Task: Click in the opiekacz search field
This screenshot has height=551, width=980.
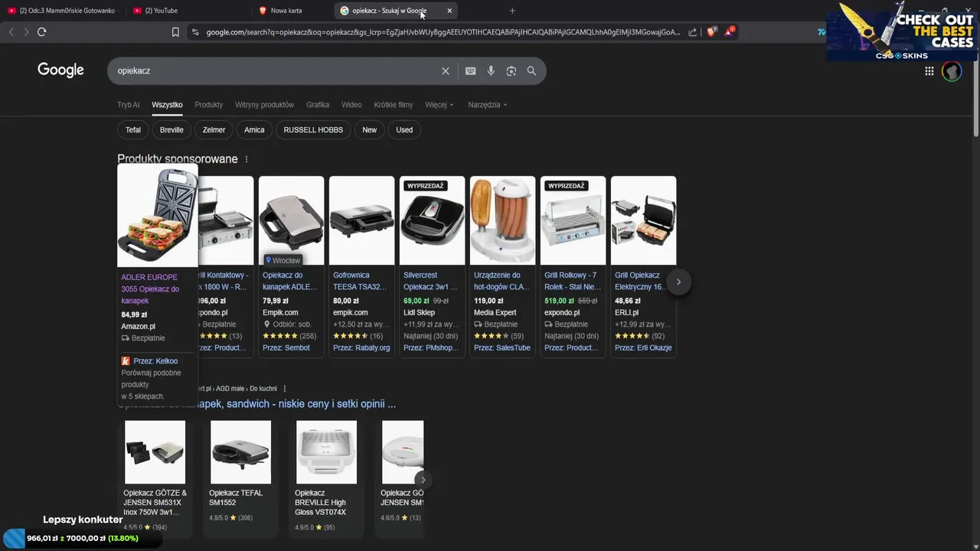Action: point(276,70)
